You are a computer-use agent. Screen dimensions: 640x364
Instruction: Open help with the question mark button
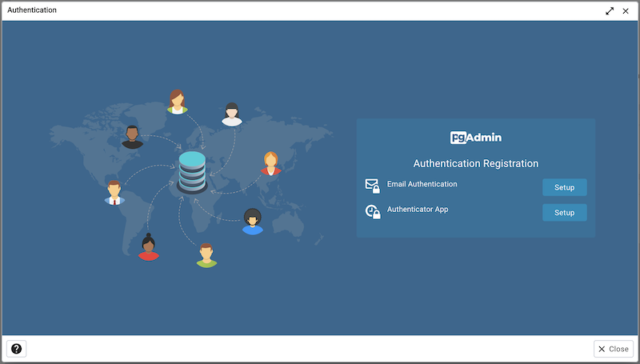(16, 349)
